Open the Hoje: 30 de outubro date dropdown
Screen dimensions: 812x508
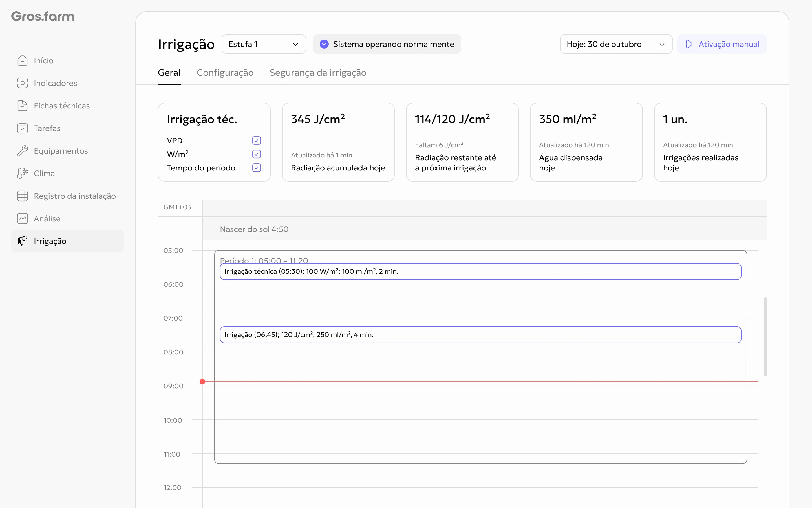point(616,44)
